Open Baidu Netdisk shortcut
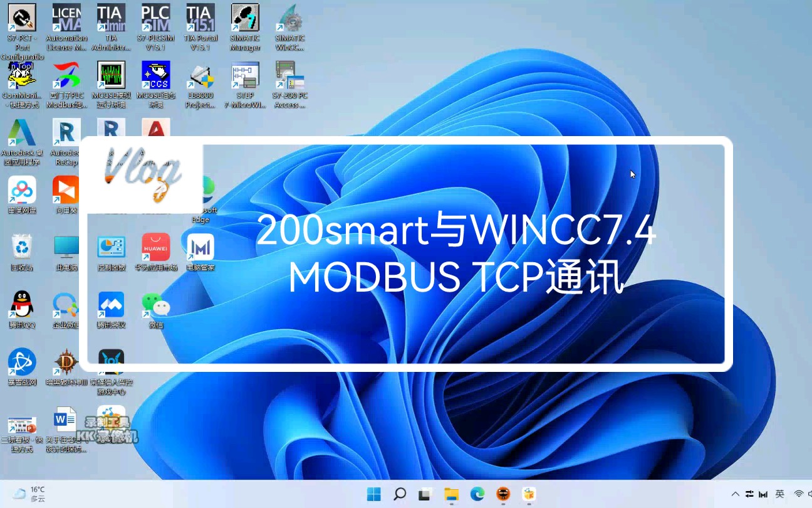Viewport: 812px width, 508px height. click(x=22, y=190)
